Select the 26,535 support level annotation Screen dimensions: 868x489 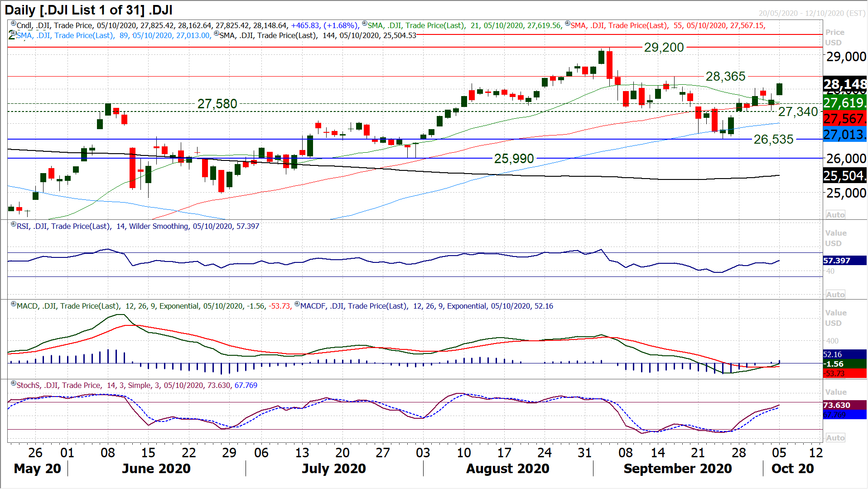pyautogui.click(x=773, y=139)
